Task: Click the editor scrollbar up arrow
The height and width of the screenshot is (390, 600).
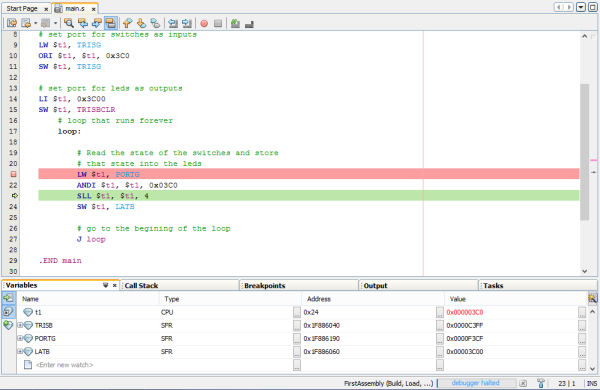Action: pyautogui.click(x=584, y=36)
